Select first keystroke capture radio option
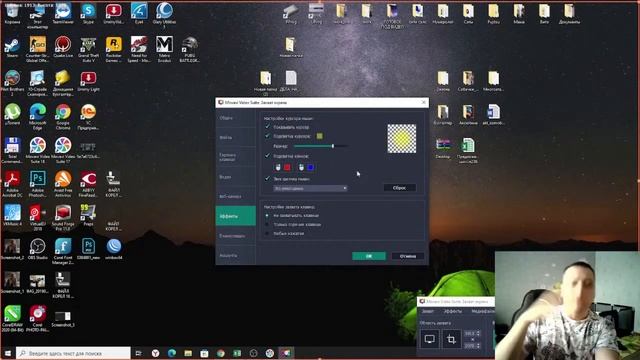 (267, 216)
